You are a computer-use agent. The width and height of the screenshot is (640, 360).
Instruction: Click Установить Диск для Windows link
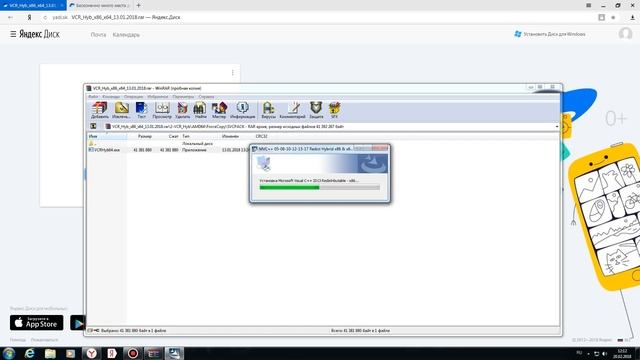pyautogui.click(x=550, y=34)
